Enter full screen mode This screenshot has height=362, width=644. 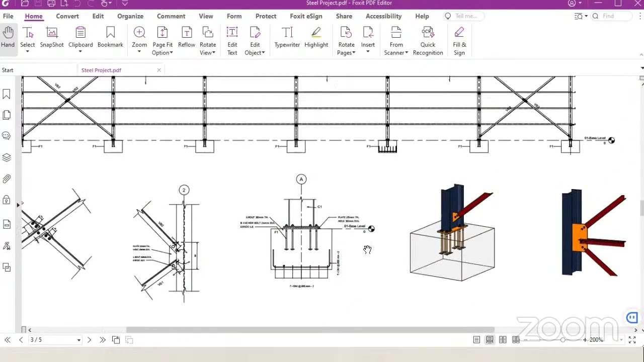pos(632,340)
